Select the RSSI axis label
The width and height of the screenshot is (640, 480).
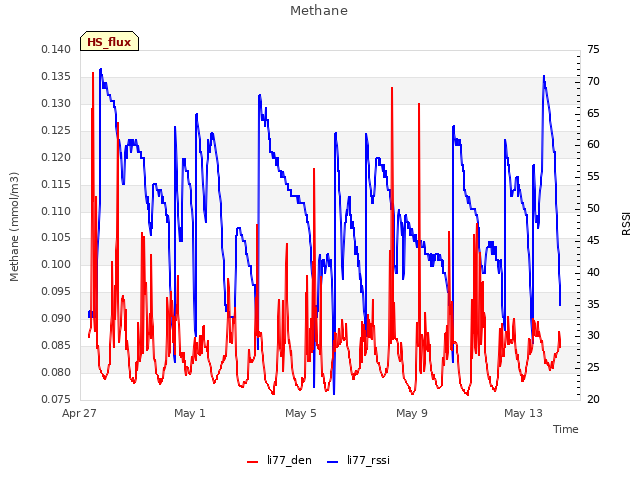626,224
